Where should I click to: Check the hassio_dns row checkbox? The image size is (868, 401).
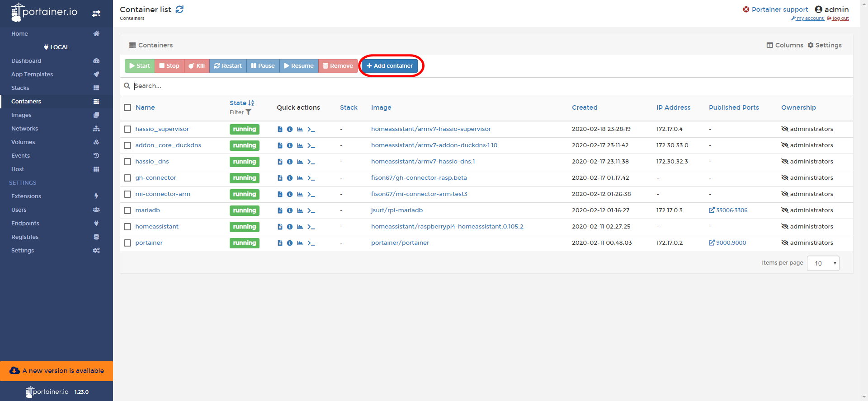pyautogui.click(x=127, y=162)
